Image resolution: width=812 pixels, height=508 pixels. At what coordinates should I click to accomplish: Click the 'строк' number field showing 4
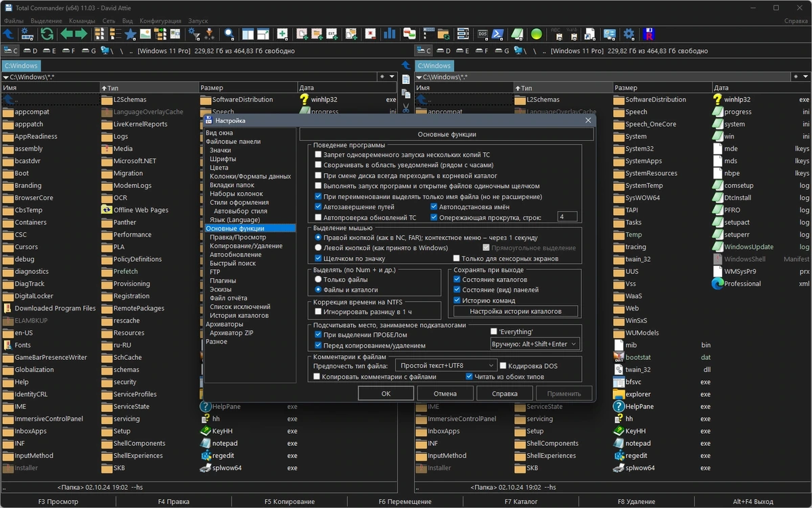tap(567, 217)
